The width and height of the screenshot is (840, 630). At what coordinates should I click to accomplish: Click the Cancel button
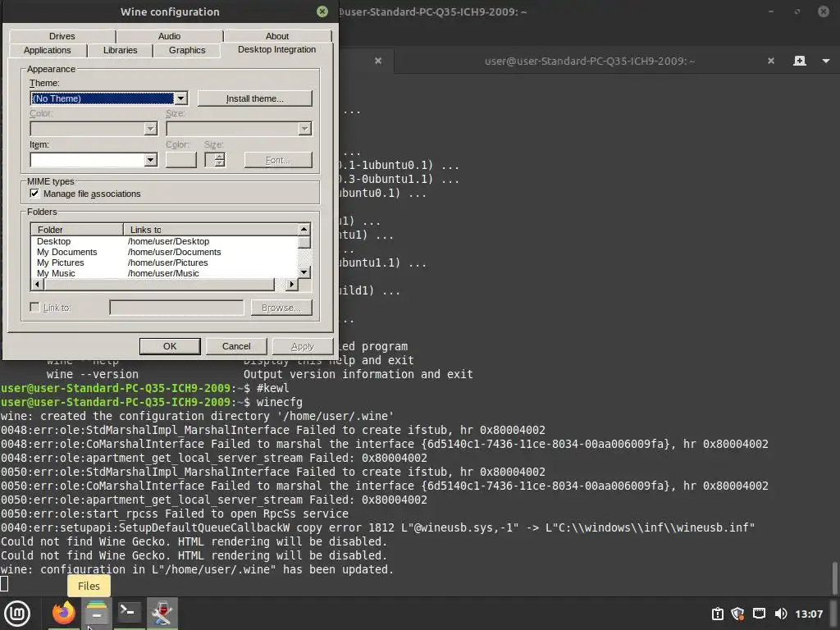tap(236, 346)
